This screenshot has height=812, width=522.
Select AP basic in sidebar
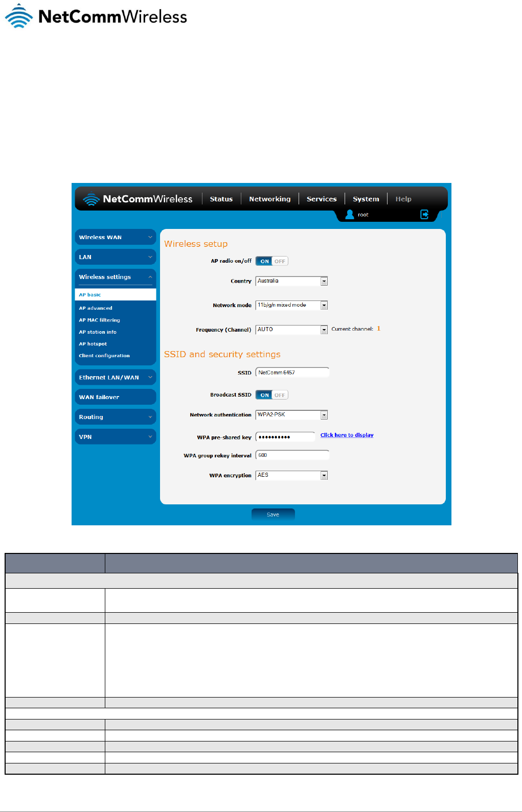pos(116,295)
